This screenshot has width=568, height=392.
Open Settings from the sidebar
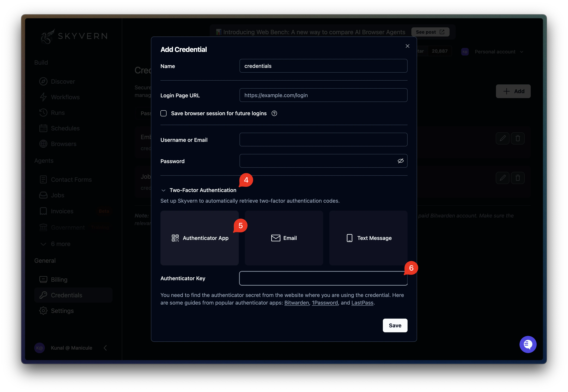click(62, 310)
